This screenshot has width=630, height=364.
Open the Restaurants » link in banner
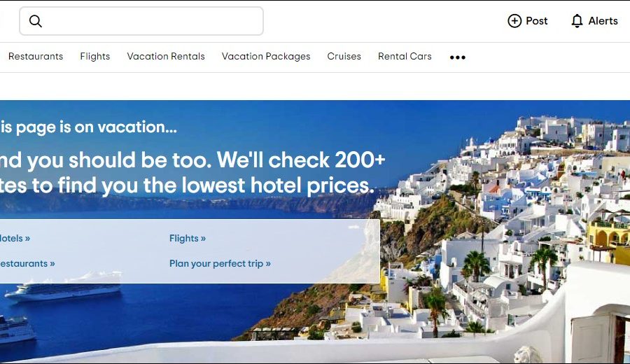tap(27, 264)
